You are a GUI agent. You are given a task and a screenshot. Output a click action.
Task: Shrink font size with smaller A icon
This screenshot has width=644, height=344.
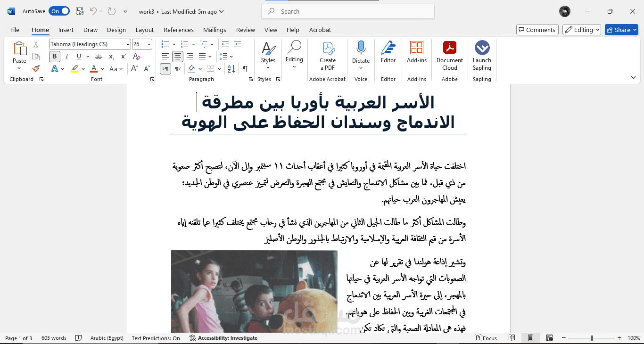pyautogui.click(x=147, y=69)
